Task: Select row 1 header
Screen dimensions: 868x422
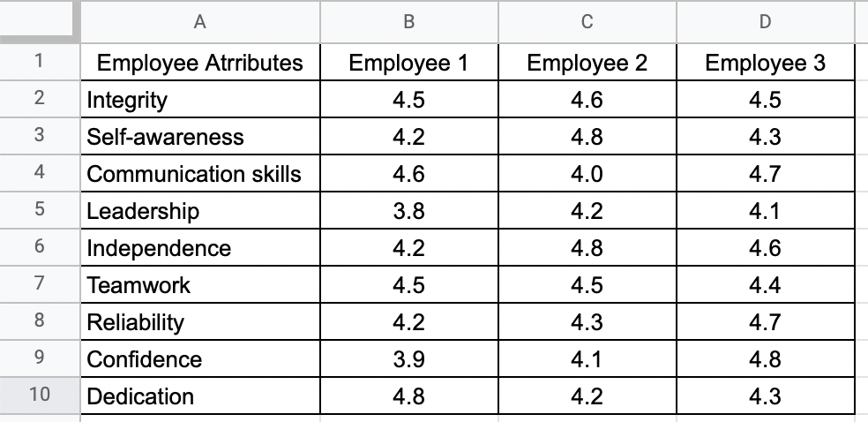Action: [40, 62]
